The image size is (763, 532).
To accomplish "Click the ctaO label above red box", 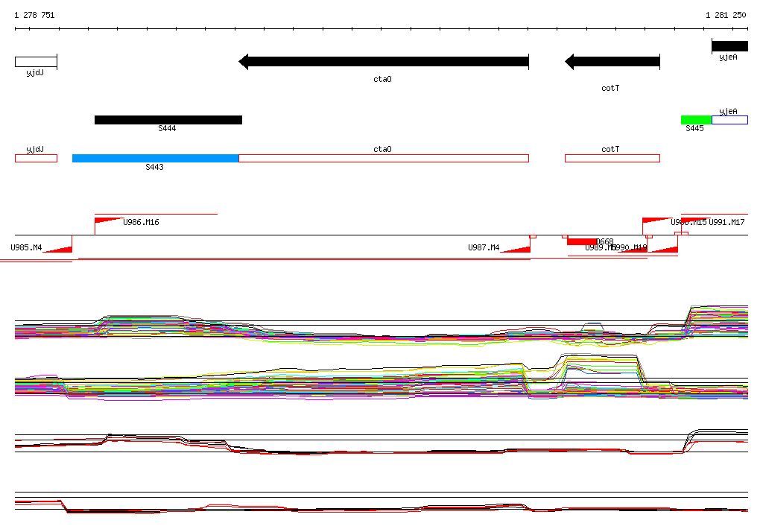I will coord(382,150).
